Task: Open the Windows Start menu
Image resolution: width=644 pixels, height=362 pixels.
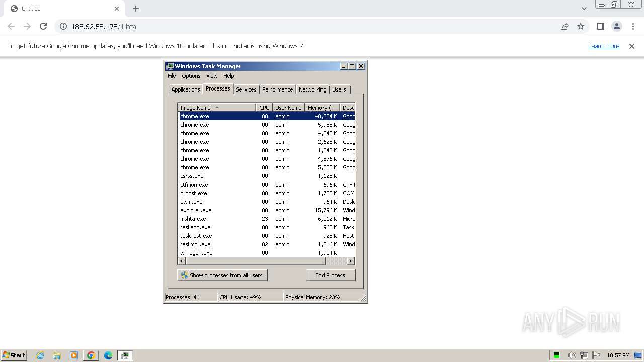Action: 14,355
